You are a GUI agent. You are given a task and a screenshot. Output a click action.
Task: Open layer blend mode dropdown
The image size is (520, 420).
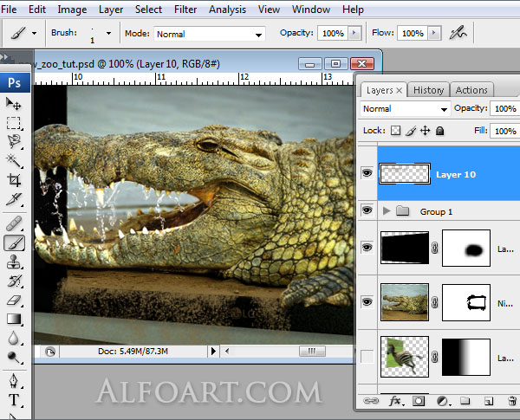tap(406, 109)
